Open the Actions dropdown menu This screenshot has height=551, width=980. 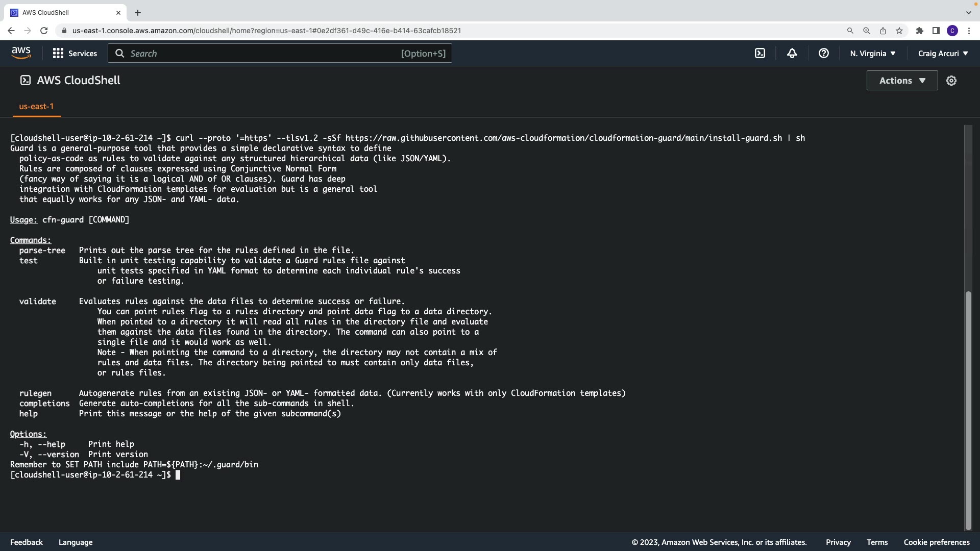(x=901, y=81)
